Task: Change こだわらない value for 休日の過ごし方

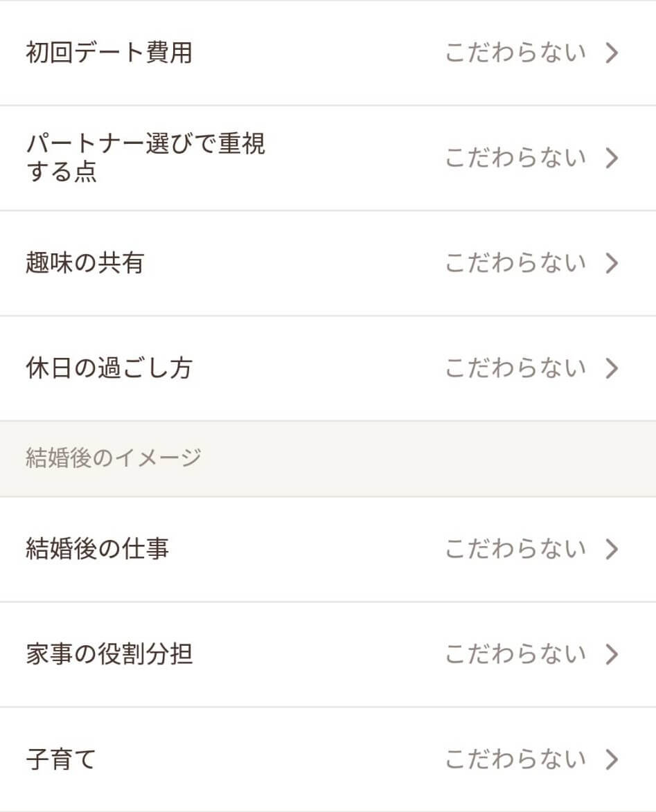Action: 515,368
